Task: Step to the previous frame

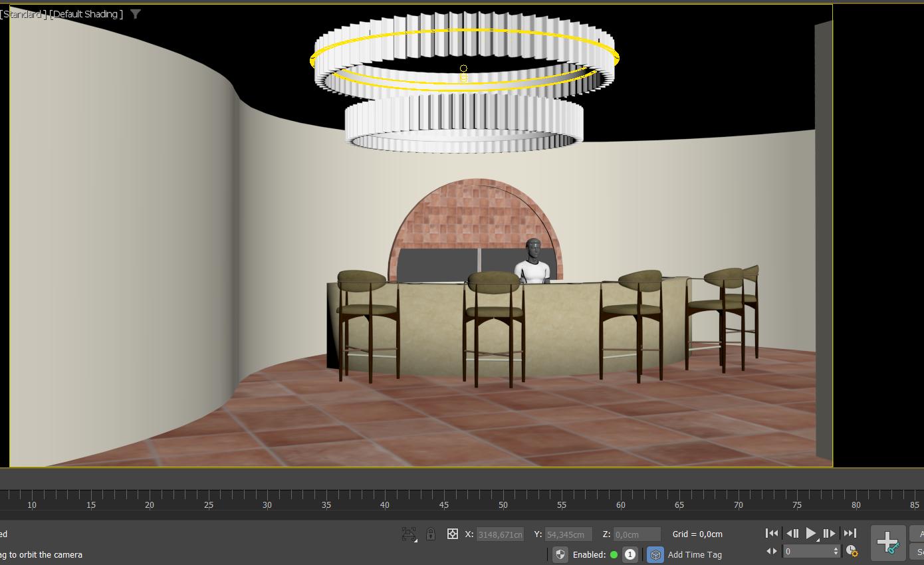Action: point(792,533)
